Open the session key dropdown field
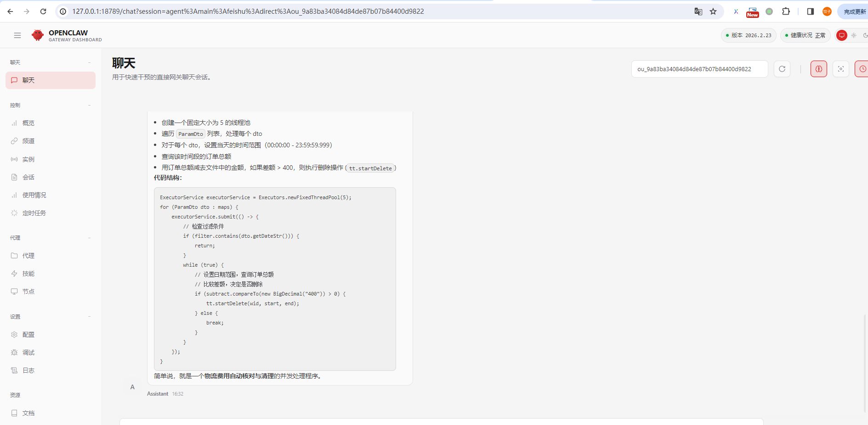 [x=699, y=69]
